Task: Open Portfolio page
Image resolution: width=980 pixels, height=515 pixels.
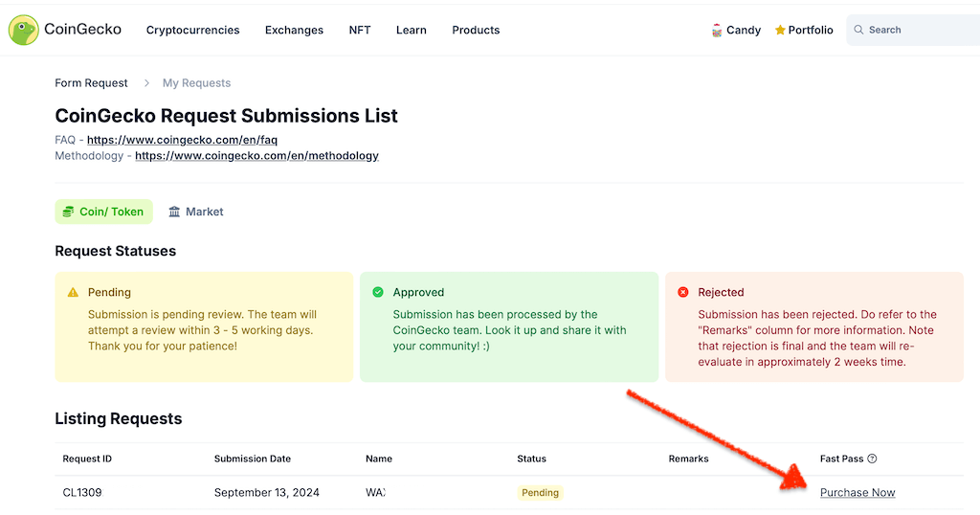Action: (x=804, y=30)
